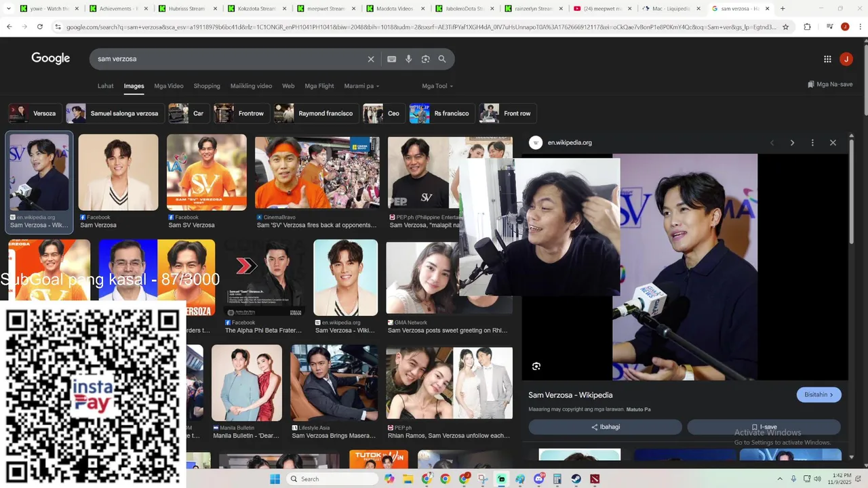Select the 'Raymond francisco' chip
Viewport: 868px width, 488px height.
click(316, 113)
